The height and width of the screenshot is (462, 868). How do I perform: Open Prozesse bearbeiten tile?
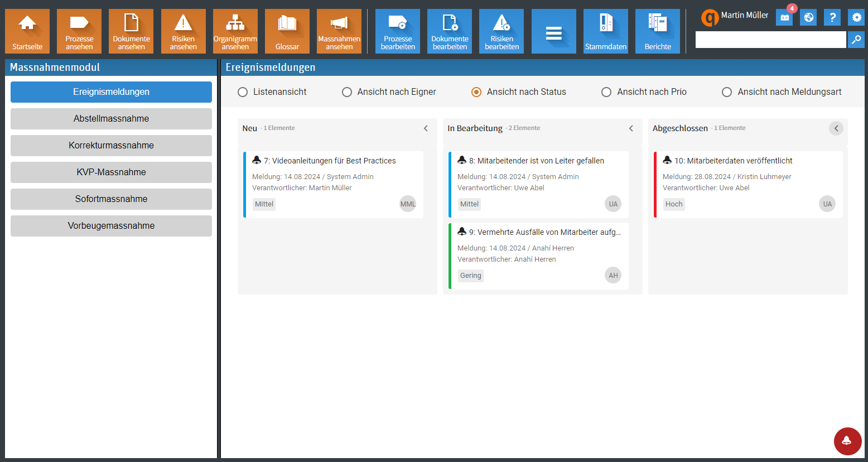coord(398,31)
